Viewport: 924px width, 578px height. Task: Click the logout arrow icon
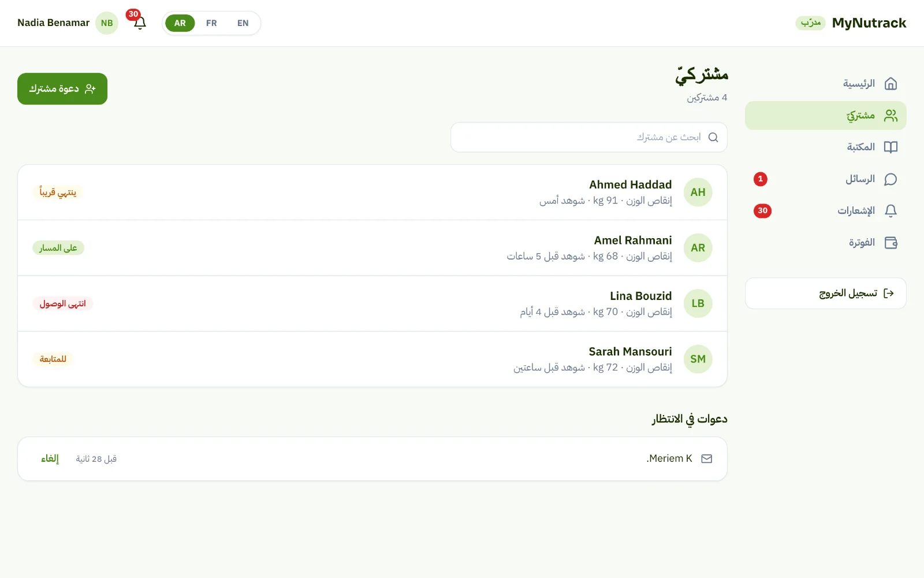pyautogui.click(x=889, y=294)
